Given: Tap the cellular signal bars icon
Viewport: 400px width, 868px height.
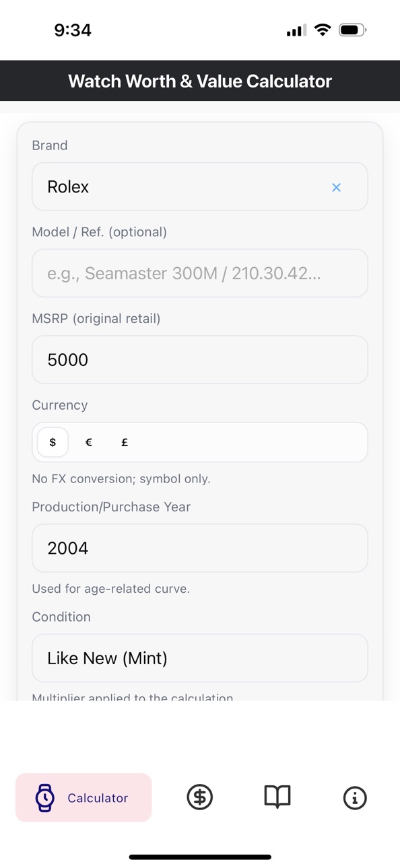Looking at the screenshot, I should tap(296, 30).
